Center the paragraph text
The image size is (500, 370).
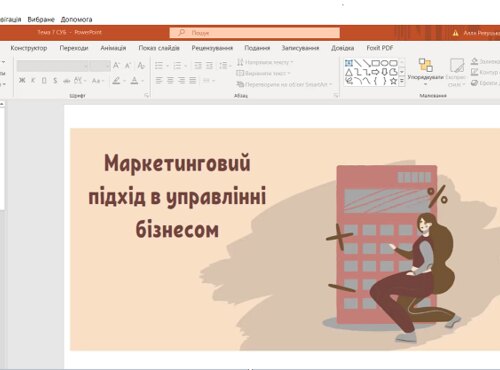pos(170,80)
